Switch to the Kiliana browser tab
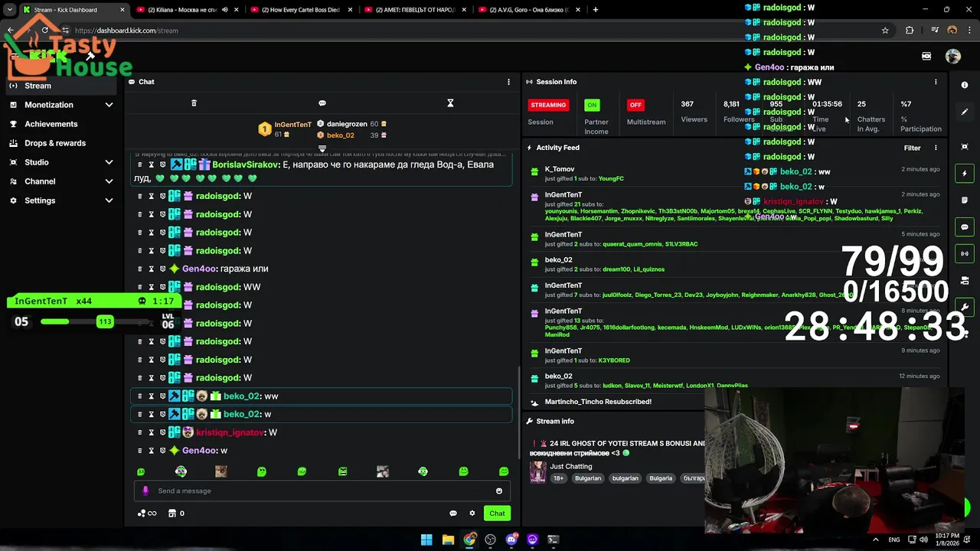The image size is (980, 551). point(188,10)
